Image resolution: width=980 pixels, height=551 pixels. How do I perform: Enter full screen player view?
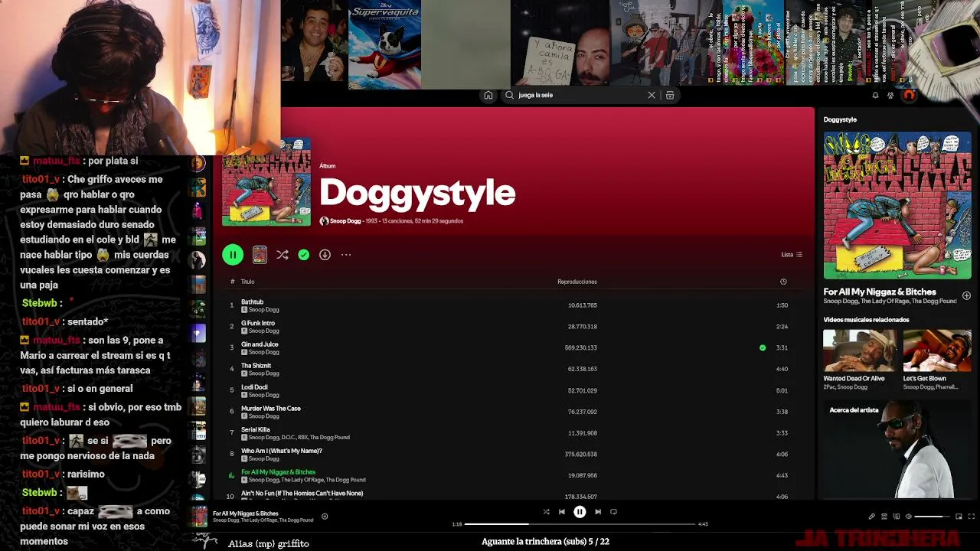point(972,517)
